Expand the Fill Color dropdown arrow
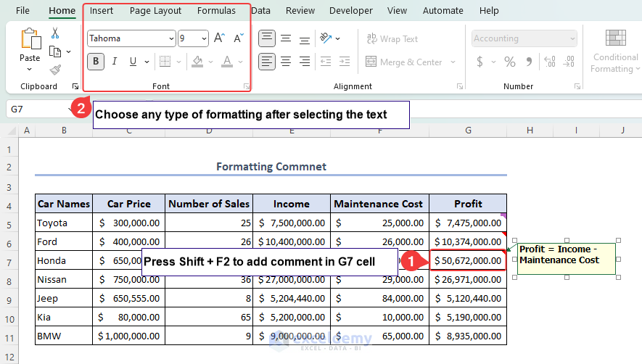Screen dimensions: 642x364 (x=210, y=62)
